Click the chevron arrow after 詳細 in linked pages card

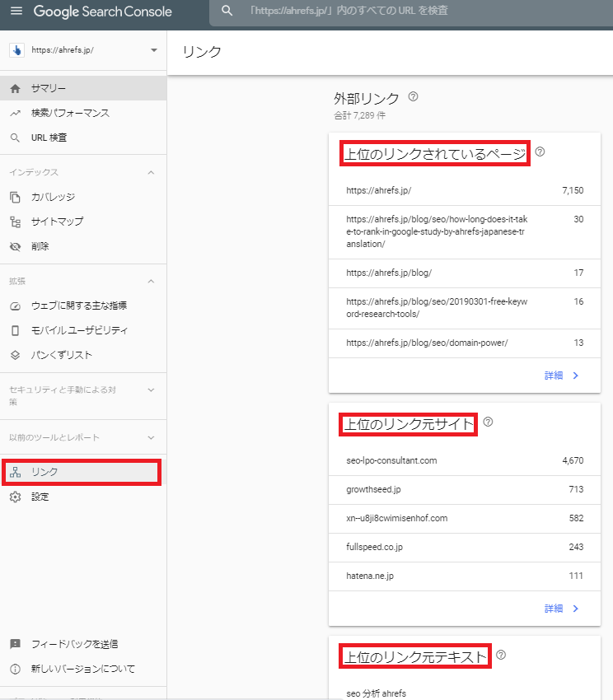click(576, 376)
